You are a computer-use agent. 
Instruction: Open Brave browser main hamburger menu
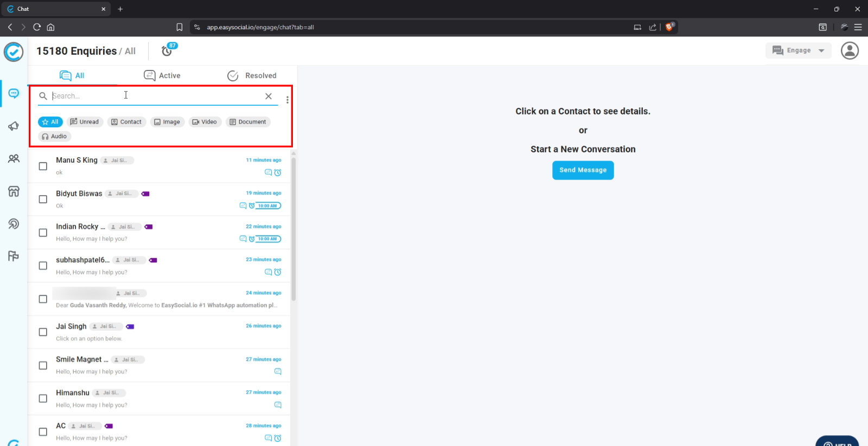pyautogui.click(x=858, y=27)
